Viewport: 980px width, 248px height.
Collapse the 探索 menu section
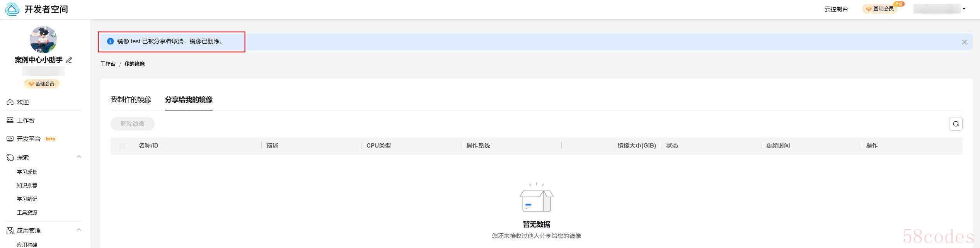coord(79,157)
